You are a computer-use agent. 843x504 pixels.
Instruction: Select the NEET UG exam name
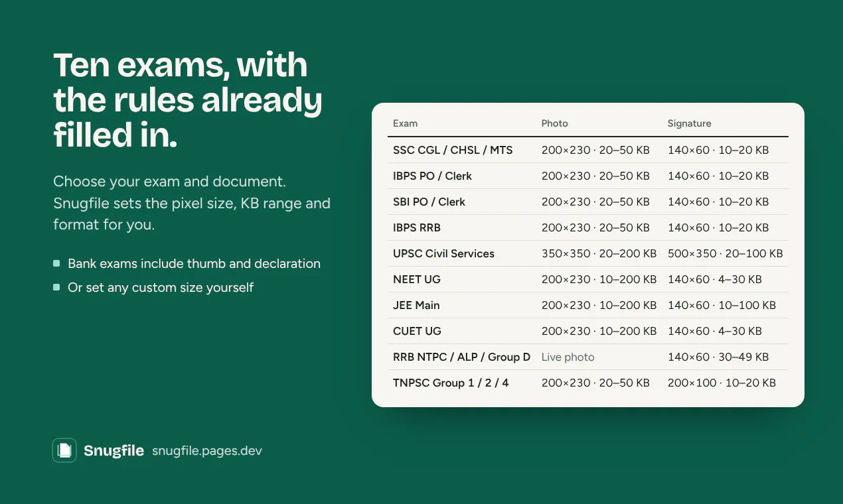[x=417, y=279]
